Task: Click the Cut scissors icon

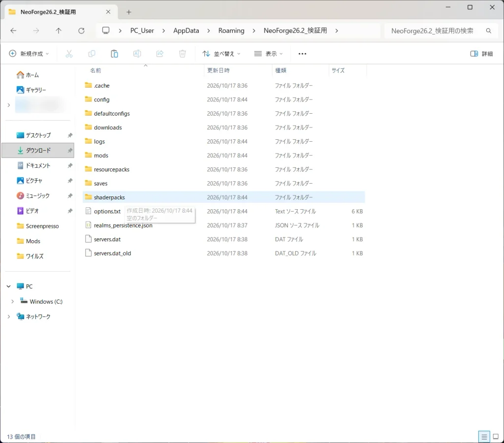Action: tap(69, 54)
